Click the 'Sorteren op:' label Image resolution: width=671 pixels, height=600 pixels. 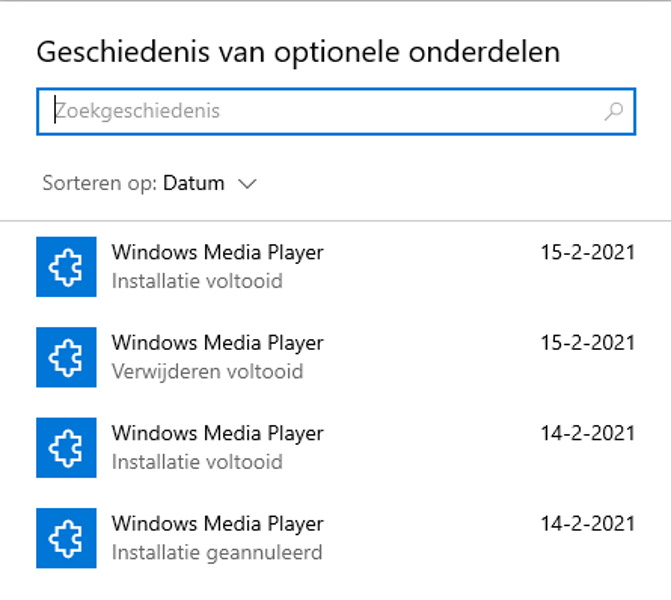point(100,184)
